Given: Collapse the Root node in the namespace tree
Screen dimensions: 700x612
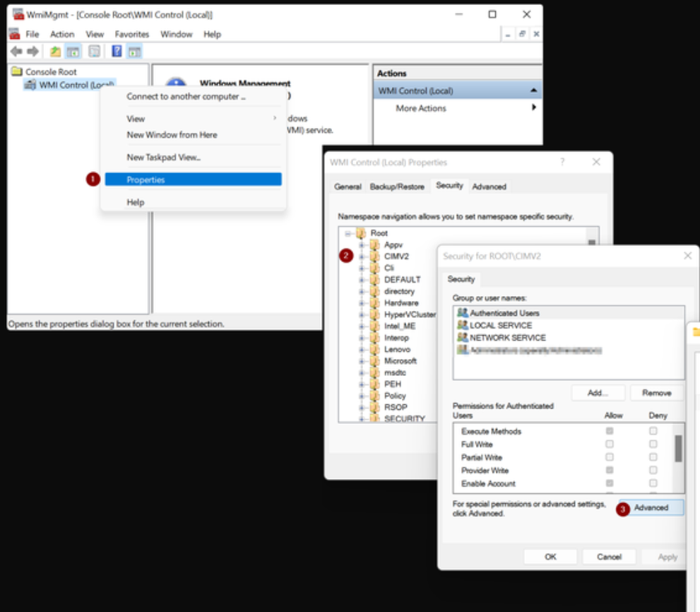Looking at the screenshot, I should (x=348, y=233).
